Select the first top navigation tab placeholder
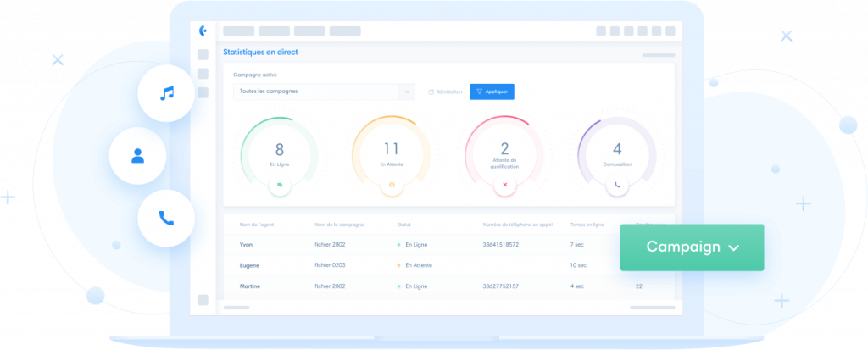 [238, 31]
